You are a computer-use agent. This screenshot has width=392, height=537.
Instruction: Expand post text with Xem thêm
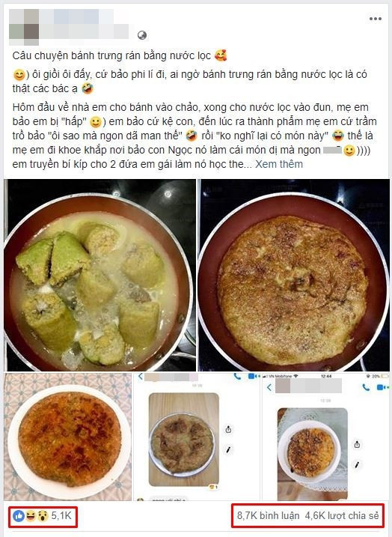[x=279, y=164]
